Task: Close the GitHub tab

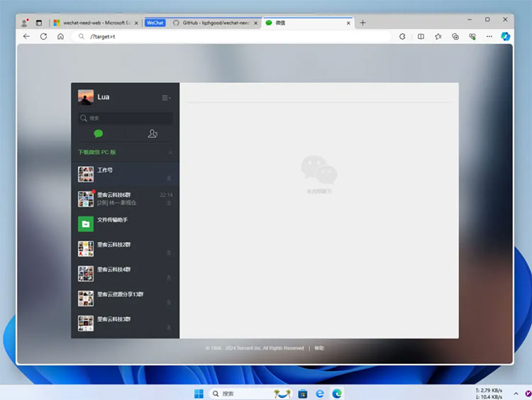Action: click(256, 23)
